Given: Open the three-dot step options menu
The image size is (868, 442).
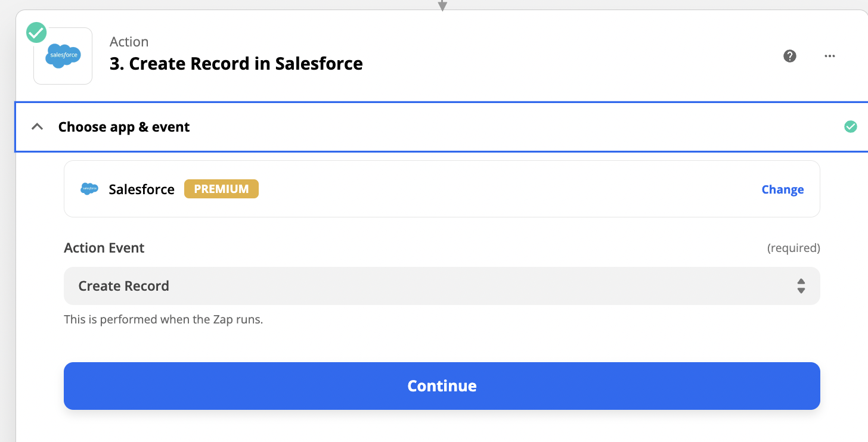Looking at the screenshot, I should pos(830,56).
